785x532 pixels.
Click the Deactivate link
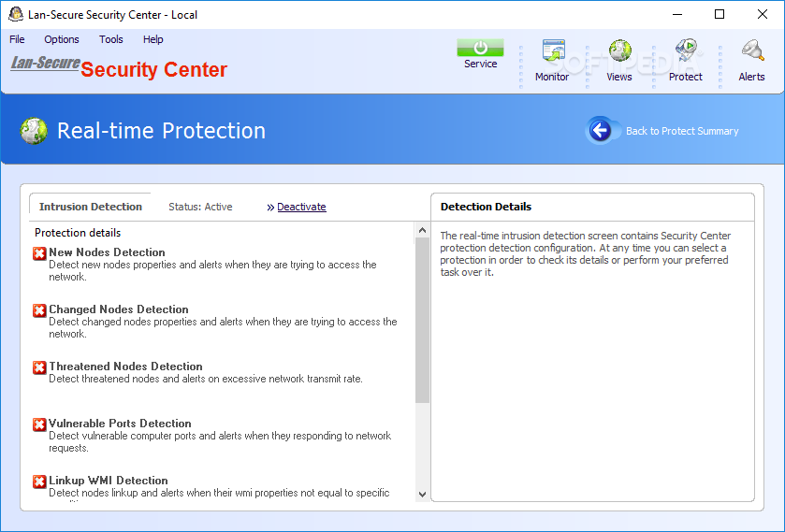pyautogui.click(x=301, y=207)
